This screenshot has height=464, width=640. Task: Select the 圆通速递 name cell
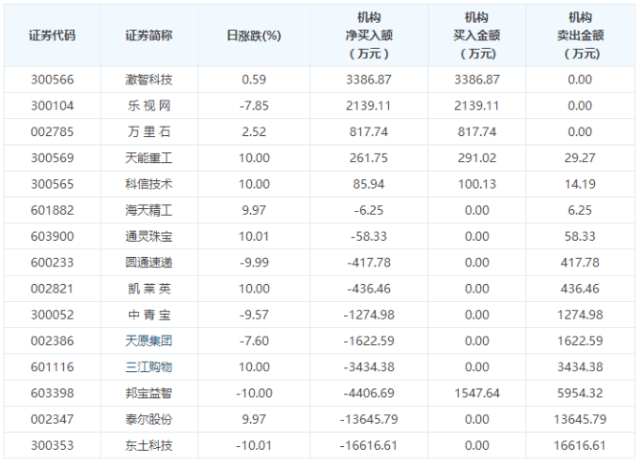click(149, 262)
